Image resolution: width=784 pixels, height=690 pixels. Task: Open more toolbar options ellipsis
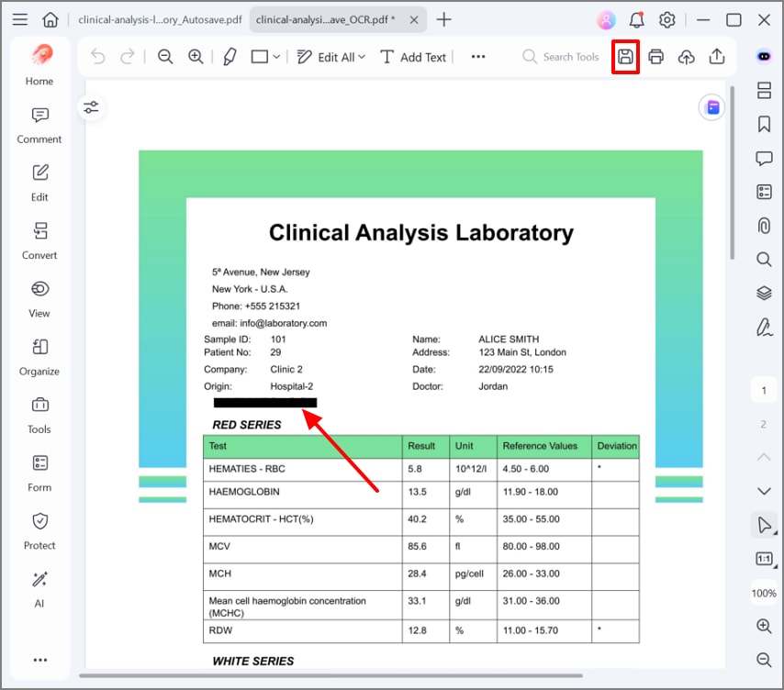pyautogui.click(x=478, y=57)
